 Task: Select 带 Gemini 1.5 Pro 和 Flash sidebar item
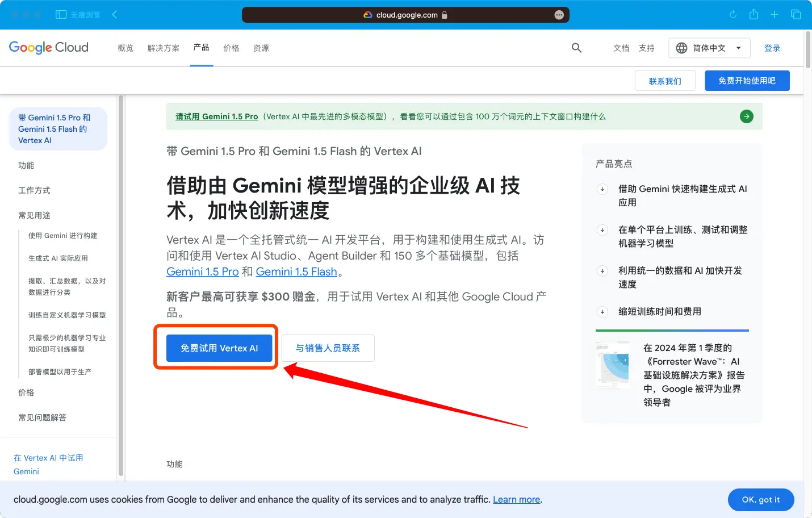[x=58, y=129]
